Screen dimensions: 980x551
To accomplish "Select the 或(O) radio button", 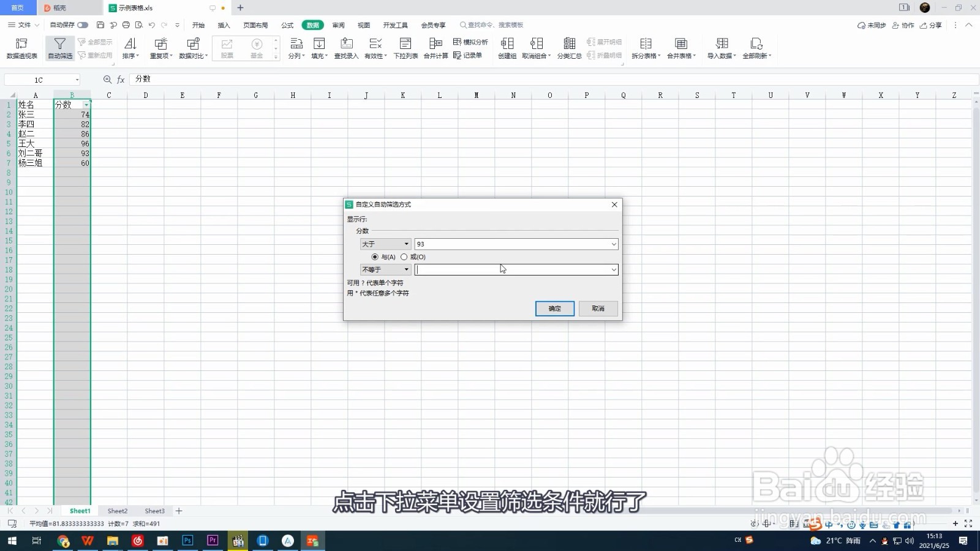I will coord(404,257).
